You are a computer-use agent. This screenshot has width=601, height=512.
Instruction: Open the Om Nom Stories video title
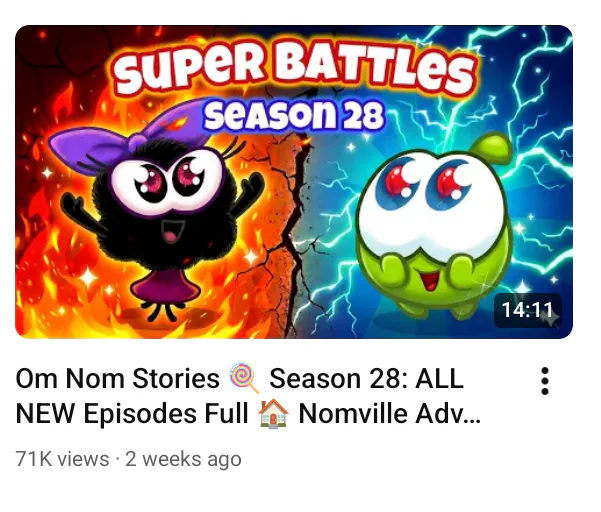pos(248,396)
